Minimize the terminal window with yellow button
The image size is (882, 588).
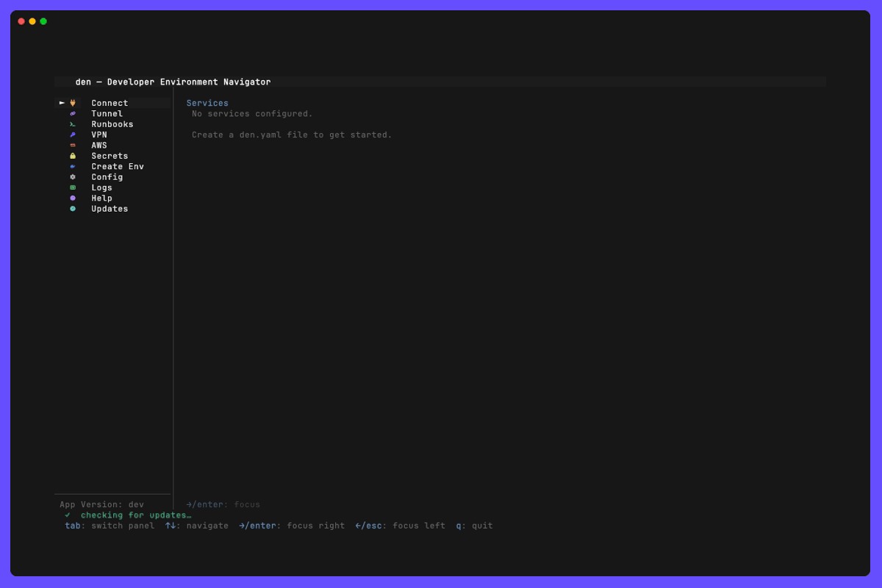pyautogui.click(x=32, y=21)
